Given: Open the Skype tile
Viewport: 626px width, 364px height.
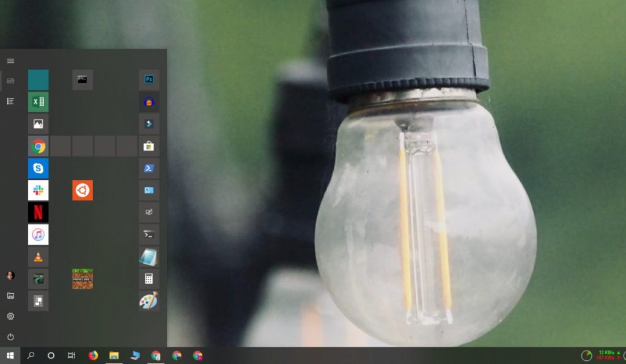Looking at the screenshot, I should [x=38, y=168].
